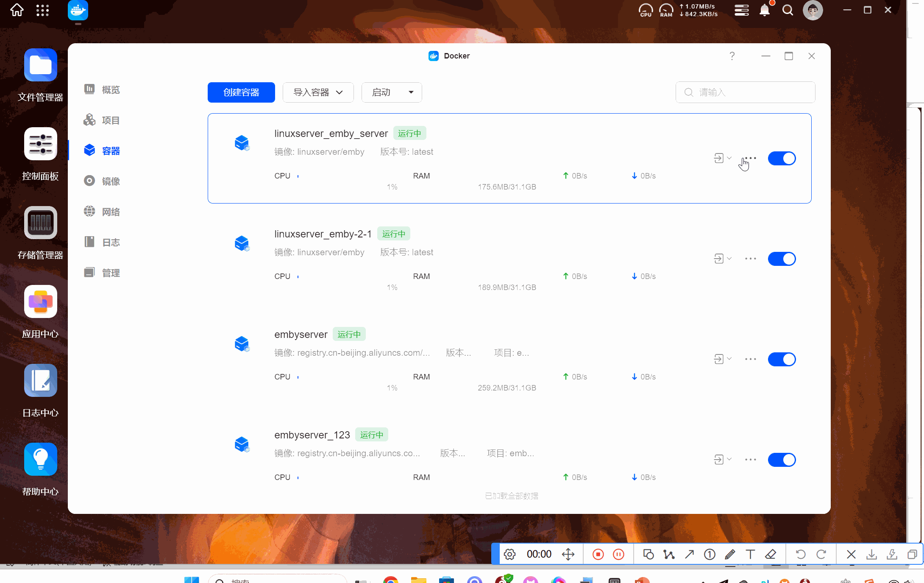Open more options for embyserver
Screen dimensions: 924x583
point(750,359)
